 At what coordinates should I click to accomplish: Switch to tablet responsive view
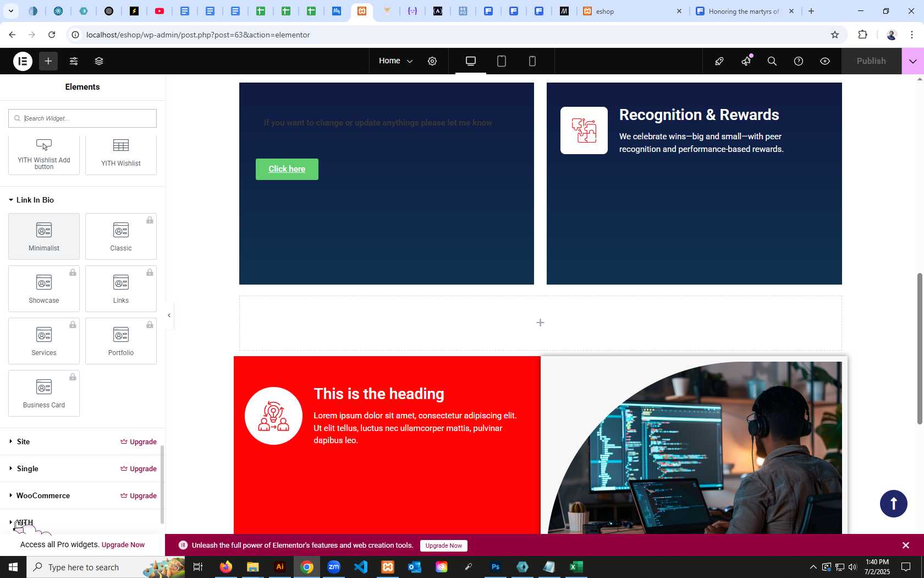[502, 61]
